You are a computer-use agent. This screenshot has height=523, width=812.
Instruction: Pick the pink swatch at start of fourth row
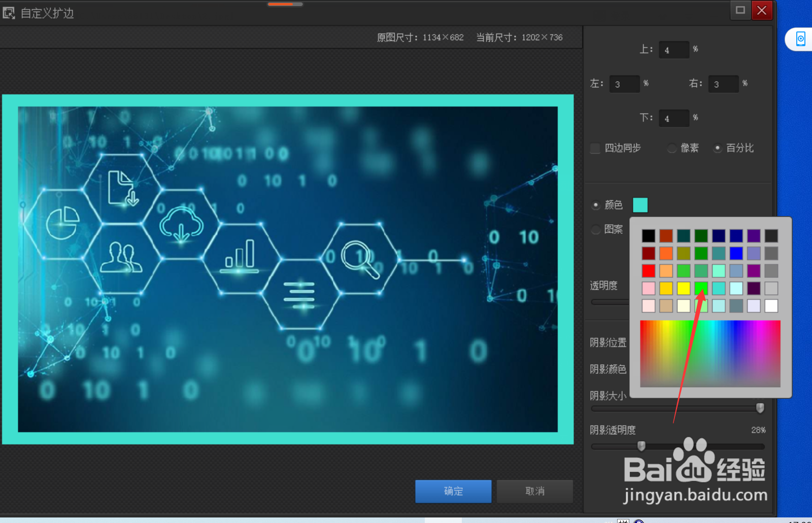(x=648, y=288)
